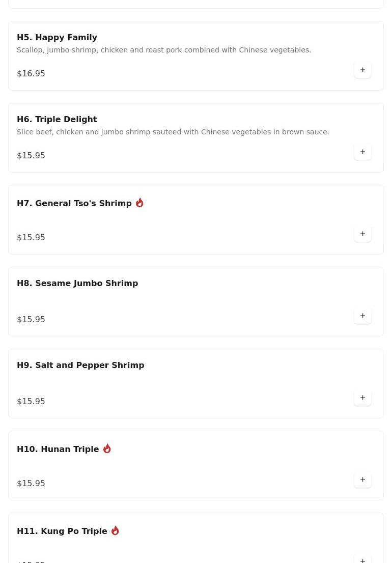This screenshot has width=392, height=563.
Task: Click the flame icon next to Hunan Triple
Action: (x=107, y=448)
